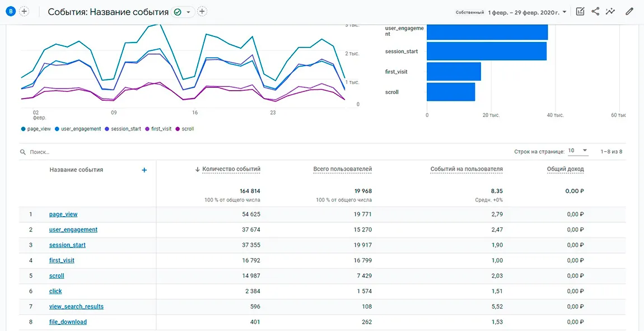Click the 8,35 events per user value

click(497, 191)
